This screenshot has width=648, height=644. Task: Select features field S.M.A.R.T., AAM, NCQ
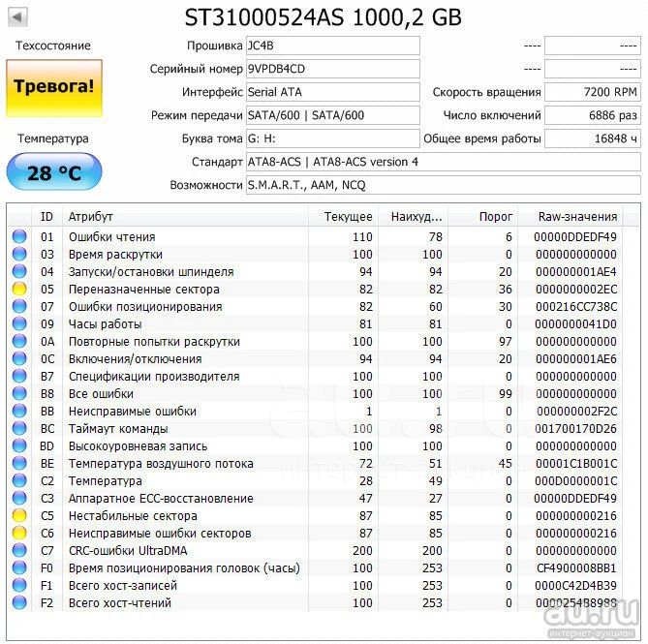pyautogui.click(x=444, y=185)
